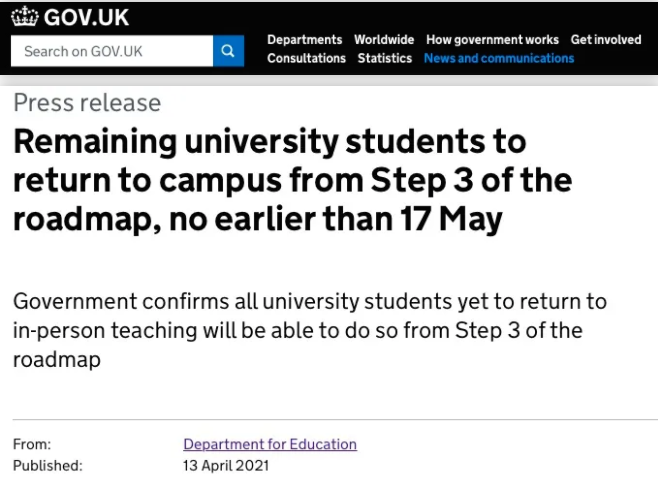Screen dimensions: 658x484
Task: Open the Get involved link
Action: (x=606, y=39)
